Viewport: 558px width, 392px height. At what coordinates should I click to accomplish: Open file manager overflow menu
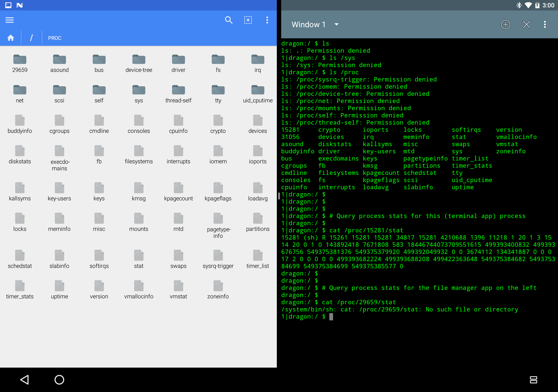tap(267, 20)
